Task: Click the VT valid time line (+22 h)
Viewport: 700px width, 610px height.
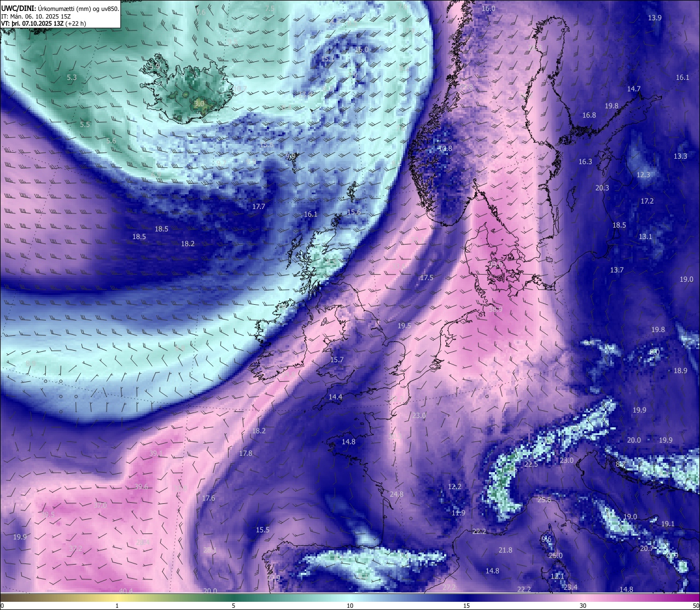Action: 43,24
